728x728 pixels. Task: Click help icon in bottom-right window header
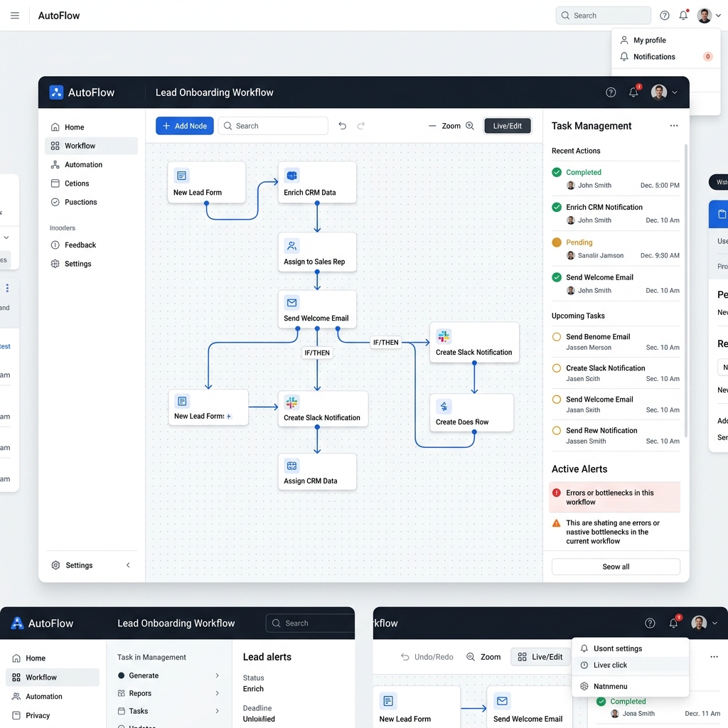(650, 623)
